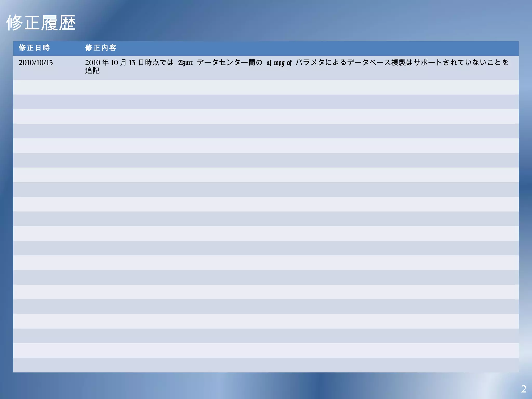Click the slide title 修正履歴
Image resolution: width=532 pixels, height=399 pixels.
point(41,23)
